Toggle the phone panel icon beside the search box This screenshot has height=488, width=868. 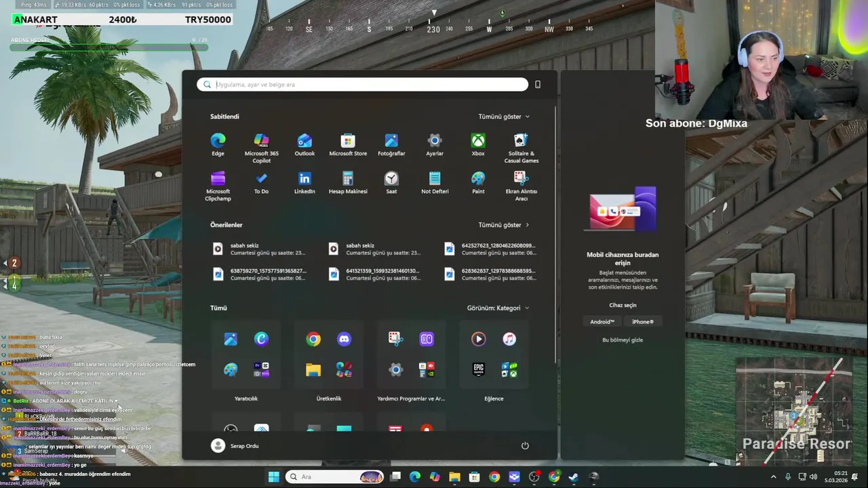coord(538,84)
